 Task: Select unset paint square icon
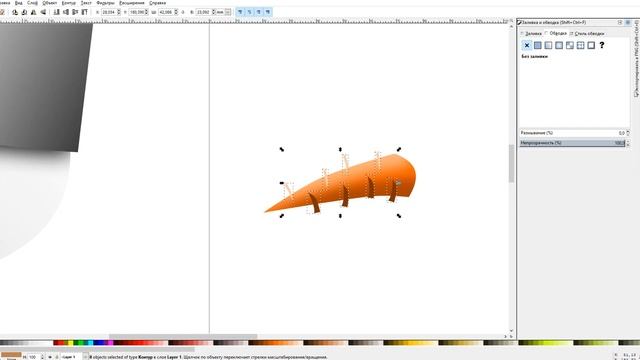(591, 45)
